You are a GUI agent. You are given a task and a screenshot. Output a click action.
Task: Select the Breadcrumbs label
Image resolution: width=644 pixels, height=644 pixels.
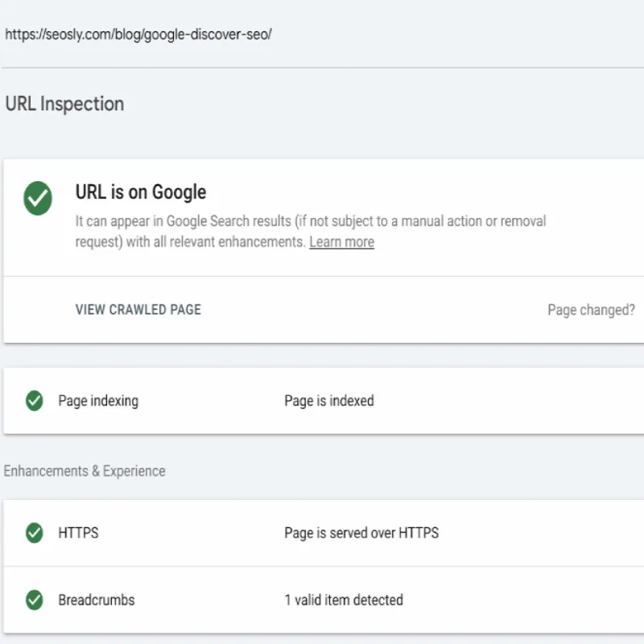click(97, 600)
